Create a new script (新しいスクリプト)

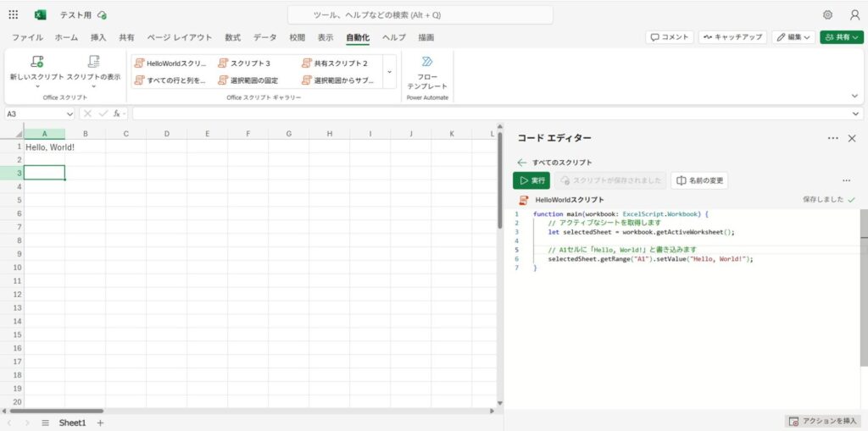(x=37, y=71)
